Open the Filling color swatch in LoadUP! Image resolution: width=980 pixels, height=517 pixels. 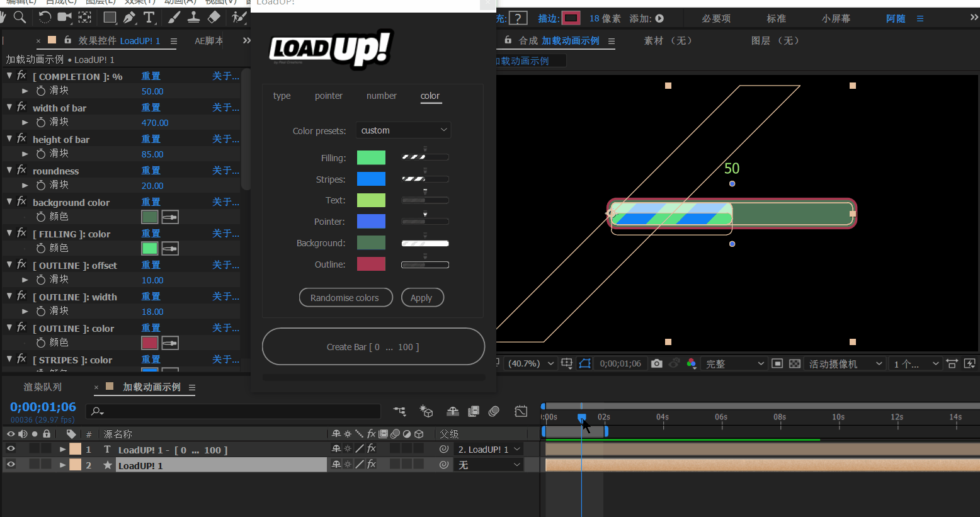pos(371,157)
